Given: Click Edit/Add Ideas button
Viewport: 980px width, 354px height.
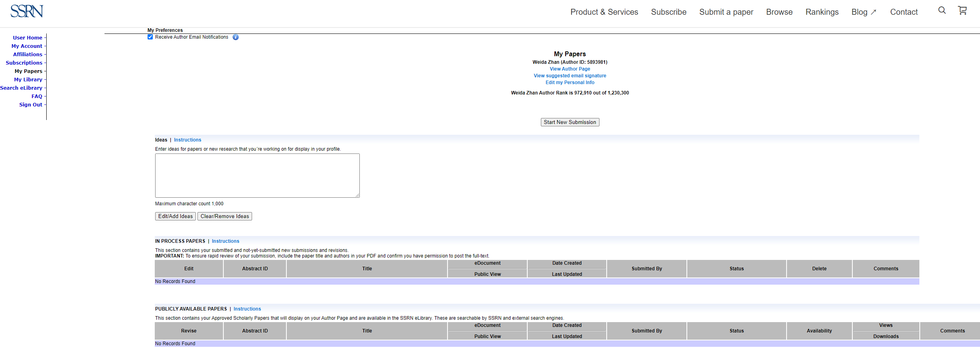Looking at the screenshot, I should [x=175, y=216].
